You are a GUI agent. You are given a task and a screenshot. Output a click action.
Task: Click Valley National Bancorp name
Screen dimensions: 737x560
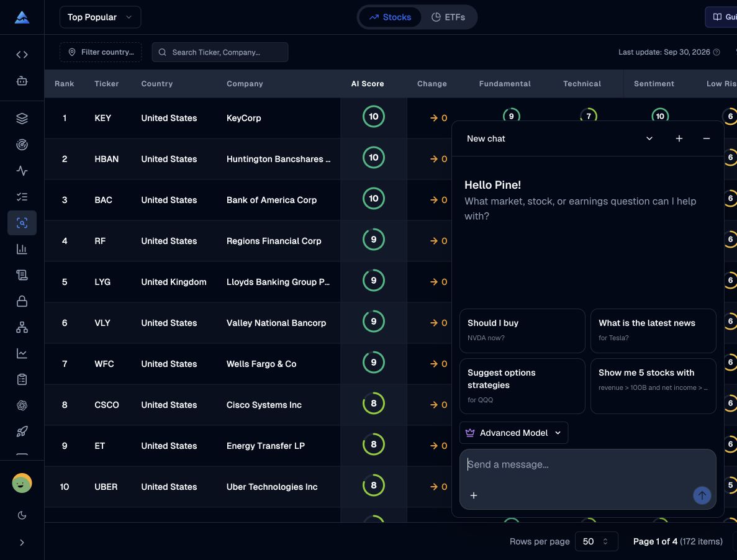click(x=276, y=323)
